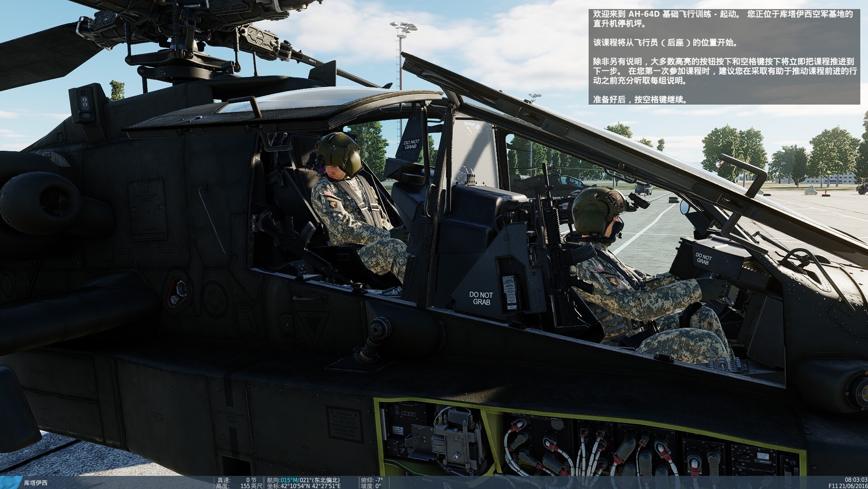Click the bank readout "坡度: 0°"
This screenshot has width=868, height=489.
click(371, 486)
